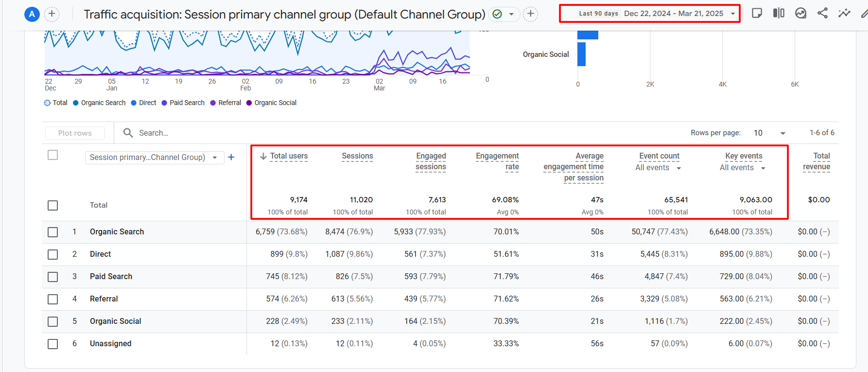Viewport: 868px width, 372px height.
Task: Click the edit comparisons column icon
Action: (x=779, y=13)
